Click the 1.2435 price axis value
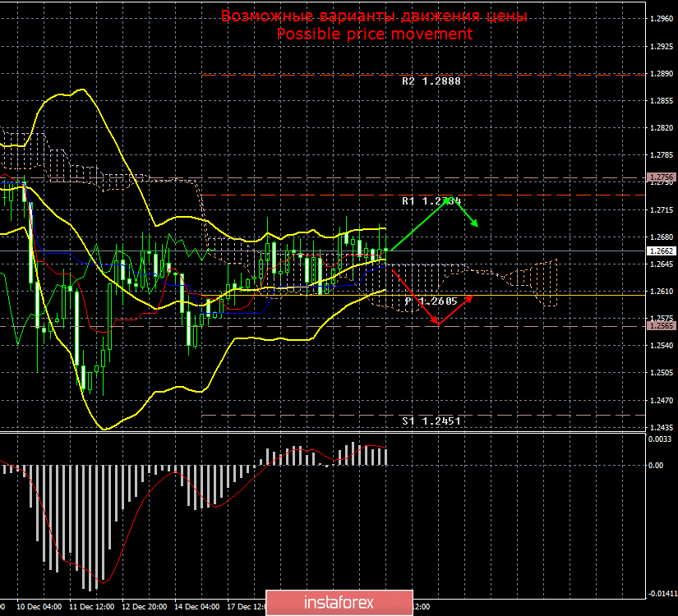 pyautogui.click(x=662, y=428)
